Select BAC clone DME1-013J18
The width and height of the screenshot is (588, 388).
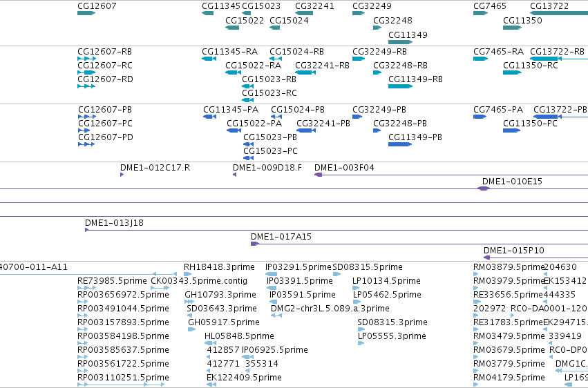pyautogui.click(x=336, y=230)
